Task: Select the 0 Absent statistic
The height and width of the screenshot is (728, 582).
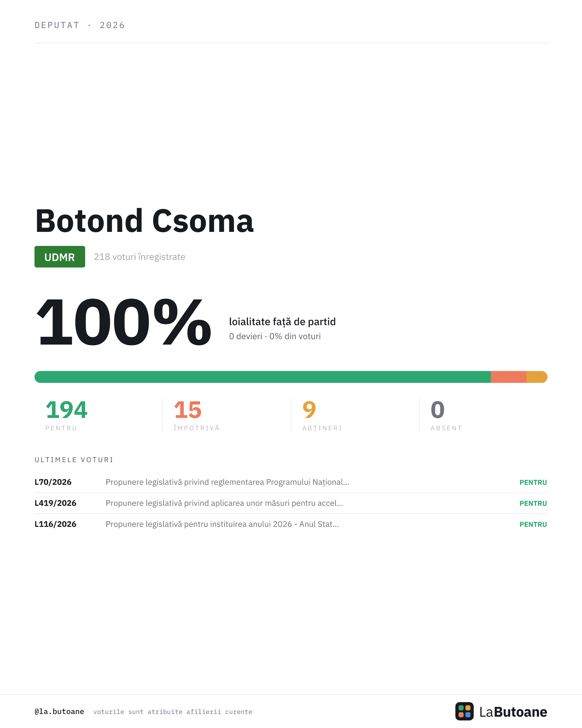Action: [x=446, y=415]
